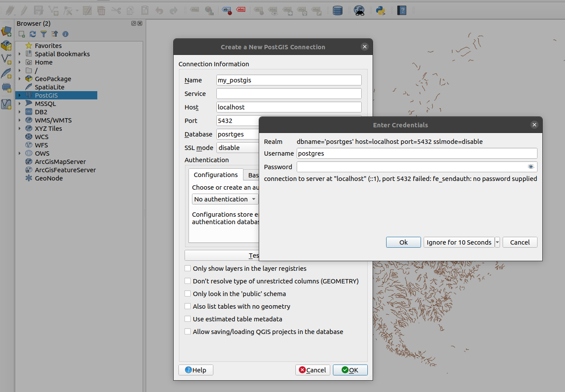Refresh the Browser panel

coord(33,34)
